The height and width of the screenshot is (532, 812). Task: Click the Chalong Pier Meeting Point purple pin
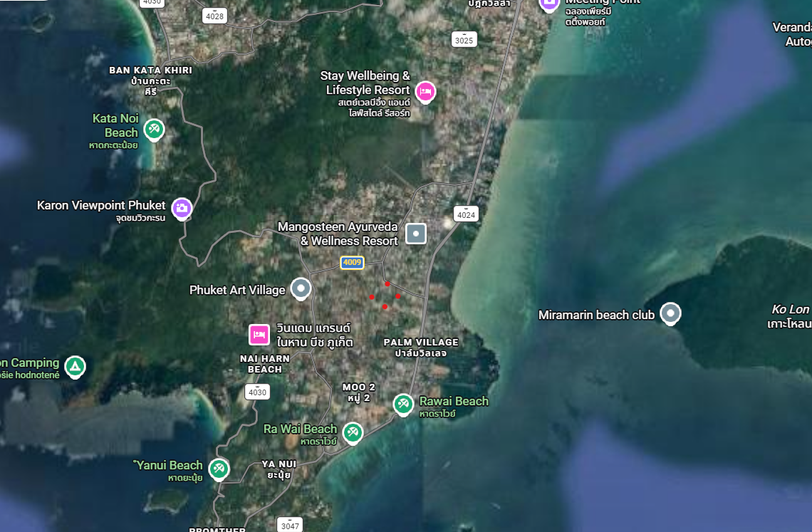point(549,4)
